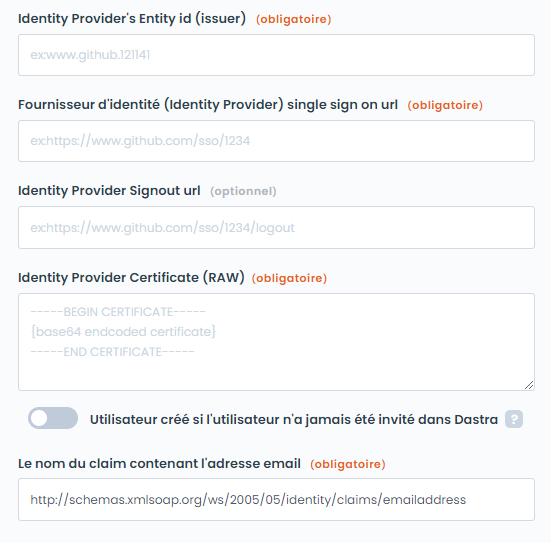Viewport: 551px width, 543px height.
Task: Click "(obligatoire)" beside the email claim label
Action: point(348,464)
